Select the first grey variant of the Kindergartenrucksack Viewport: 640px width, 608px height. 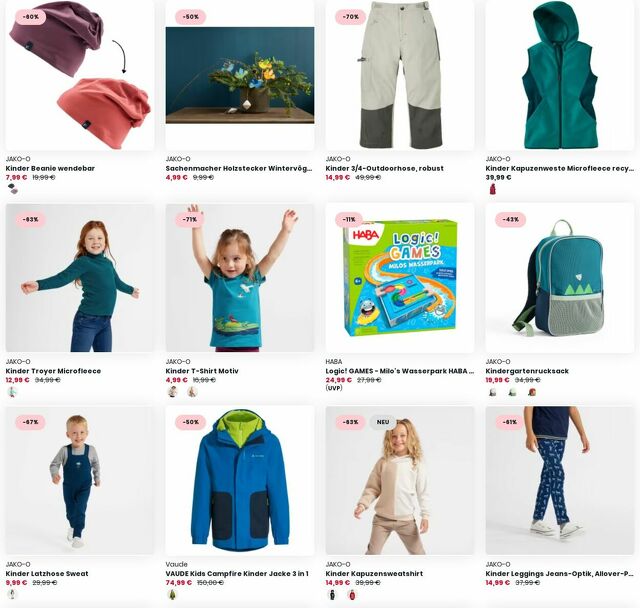pos(493,392)
